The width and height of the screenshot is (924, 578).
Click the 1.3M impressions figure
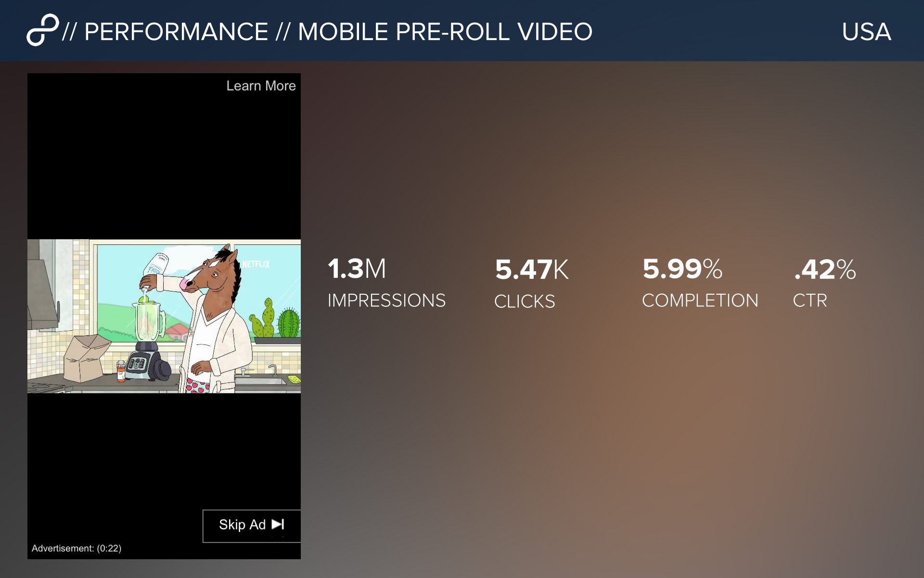357,269
